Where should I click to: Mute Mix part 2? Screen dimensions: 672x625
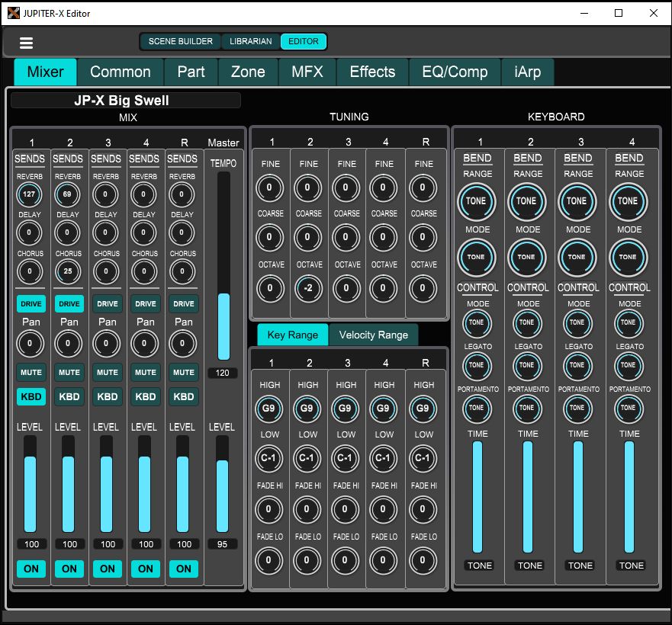(x=69, y=372)
